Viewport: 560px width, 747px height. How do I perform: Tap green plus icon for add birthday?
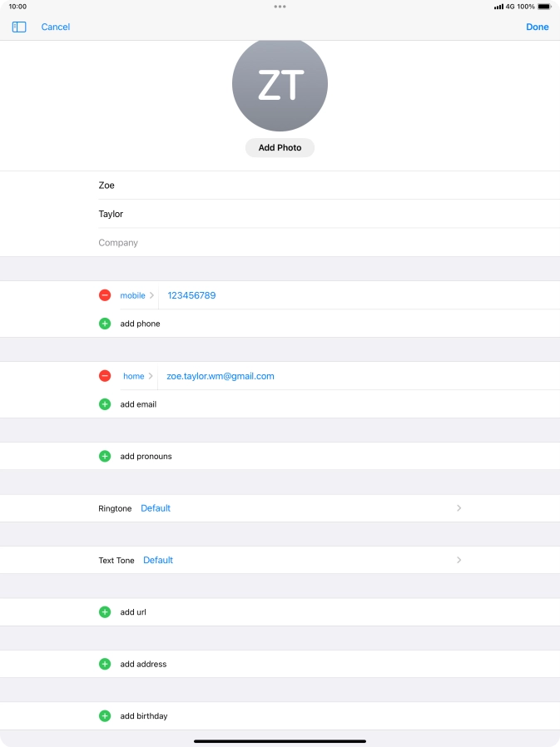(105, 716)
